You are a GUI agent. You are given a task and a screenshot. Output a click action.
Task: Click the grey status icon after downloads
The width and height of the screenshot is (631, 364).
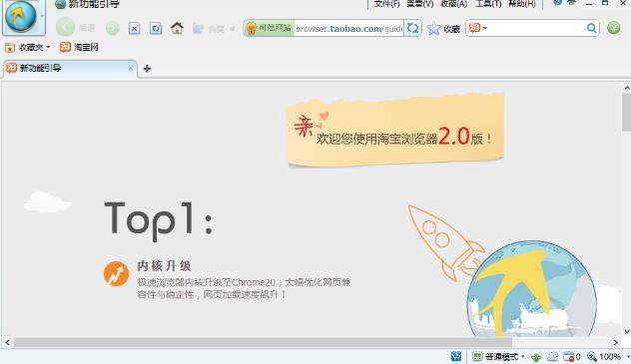pos(552,356)
